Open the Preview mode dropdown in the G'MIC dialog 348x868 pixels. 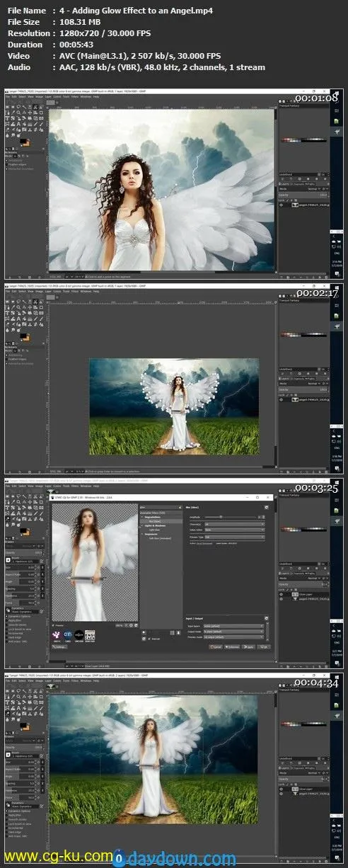pyautogui.click(x=233, y=637)
